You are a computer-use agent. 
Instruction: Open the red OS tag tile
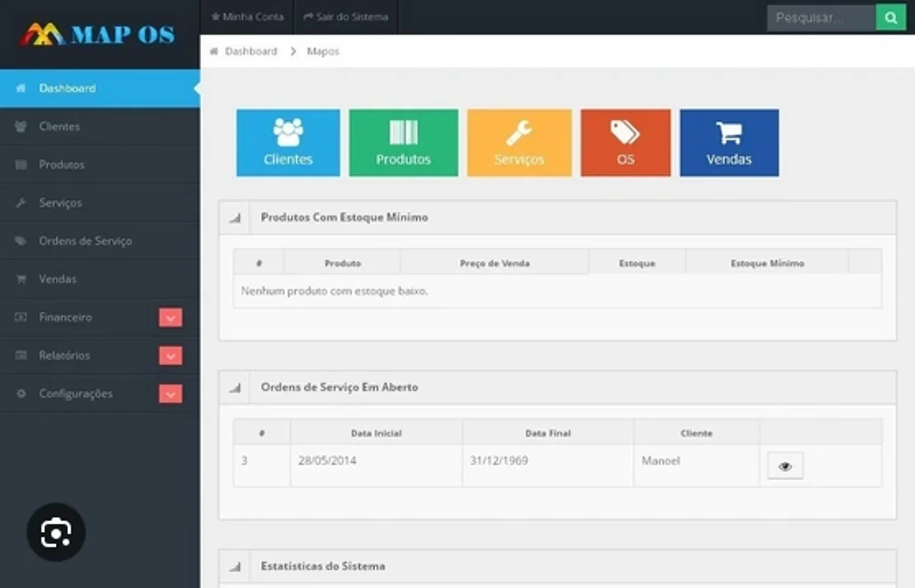click(625, 142)
